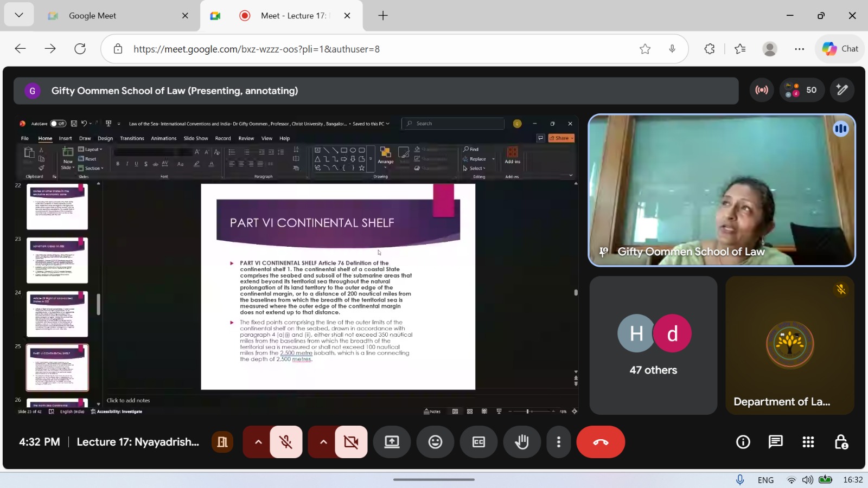Image resolution: width=868 pixels, height=488 pixels.
Task: Select the Meet - Lecture 17 tab
Action: 293,16
